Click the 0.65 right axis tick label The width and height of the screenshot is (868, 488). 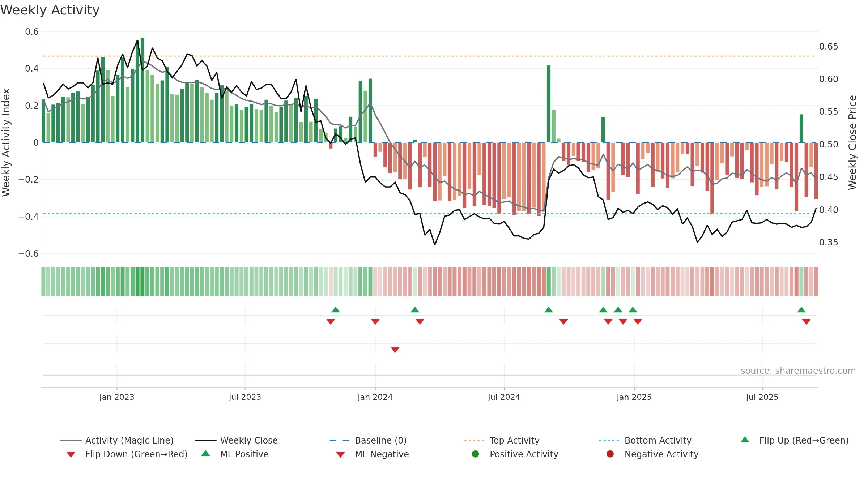coord(829,47)
